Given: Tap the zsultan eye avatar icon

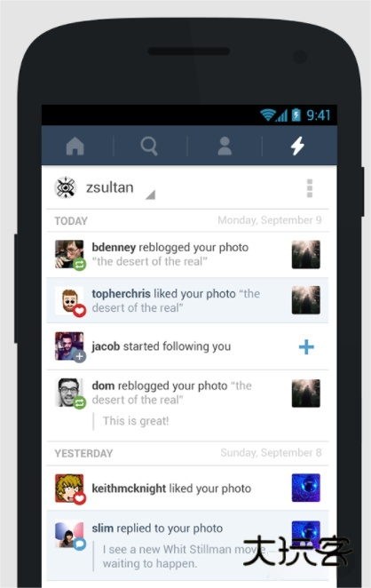Looking at the screenshot, I should [x=66, y=187].
